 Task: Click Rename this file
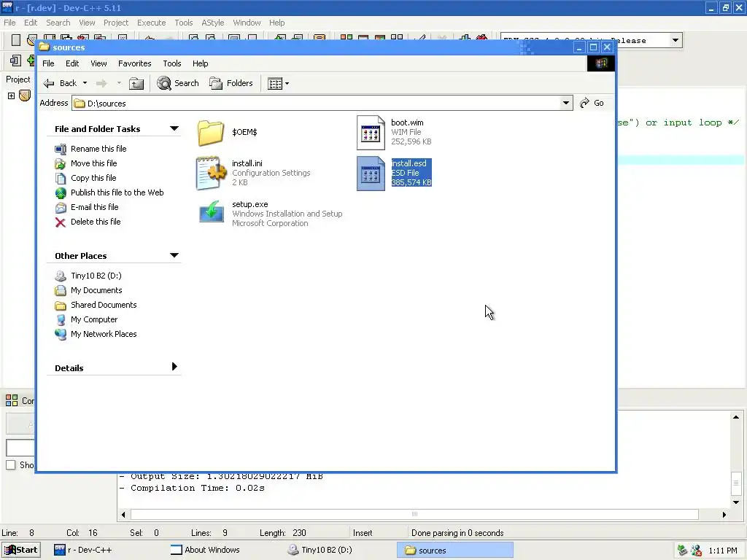pos(98,149)
